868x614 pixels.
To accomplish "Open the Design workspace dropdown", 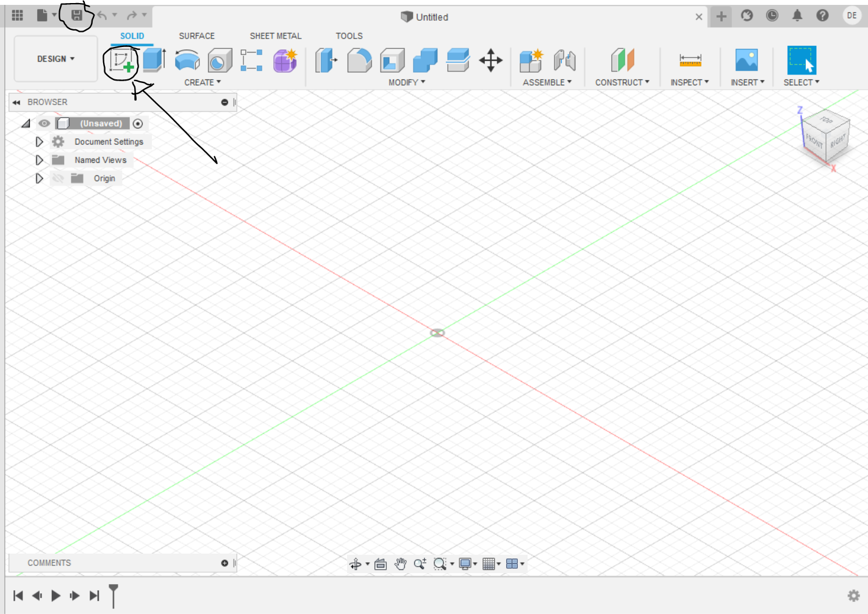I will click(56, 59).
